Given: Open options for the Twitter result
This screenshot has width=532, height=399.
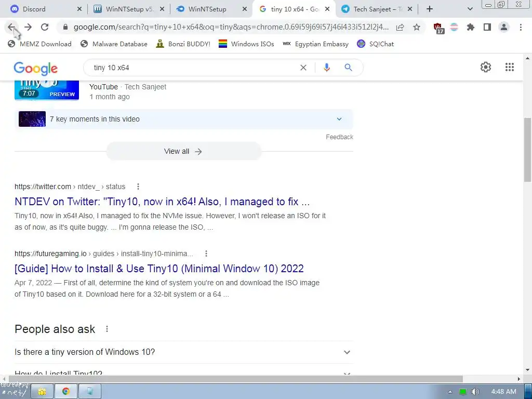Looking at the screenshot, I should click(x=138, y=187).
